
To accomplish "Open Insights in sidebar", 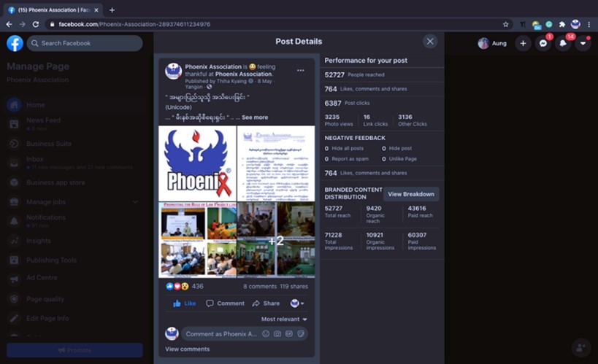I will click(x=76, y=241).
